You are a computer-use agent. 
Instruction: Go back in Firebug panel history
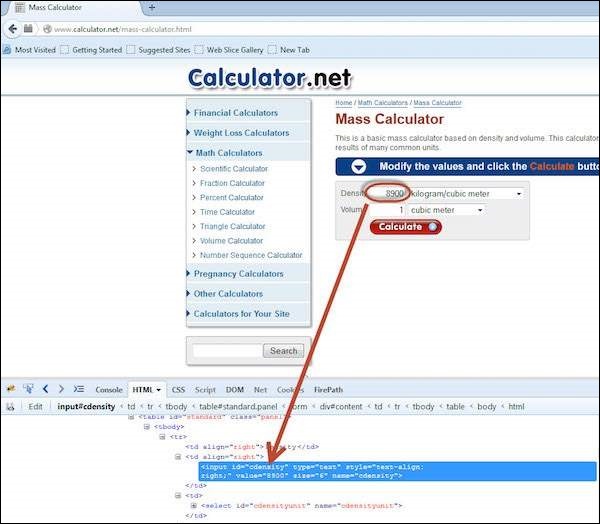coord(46,389)
